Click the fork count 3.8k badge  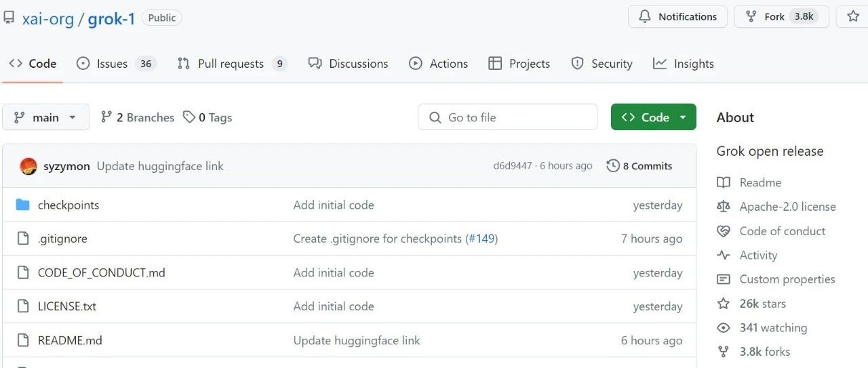[x=804, y=17]
